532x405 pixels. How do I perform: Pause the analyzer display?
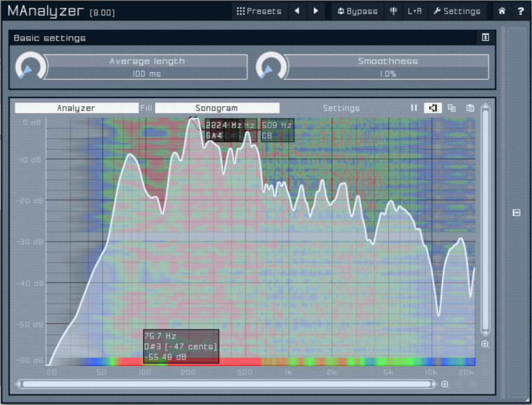(414, 108)
